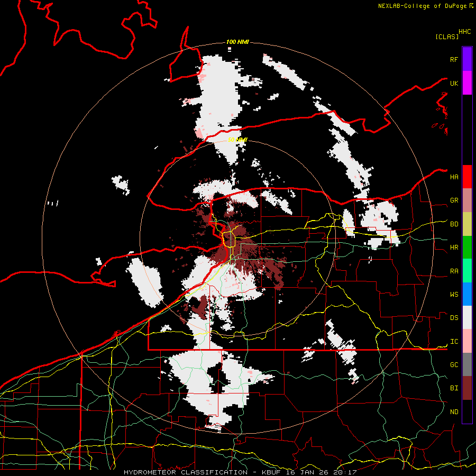Click the GC legend label
The height and width of the screenshot is (476, 476).
pos(454,365)
